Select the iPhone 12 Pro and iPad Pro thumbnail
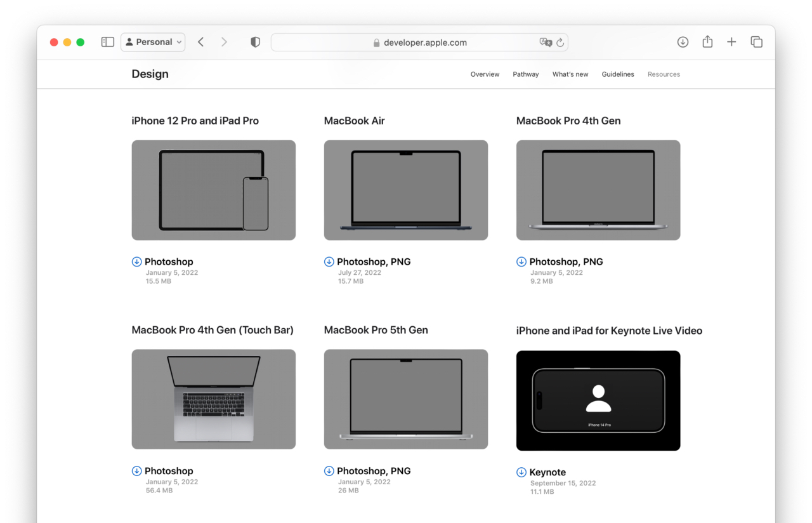Image resolution: width=812 pixels, height=523 pixels. click(213, 190)
